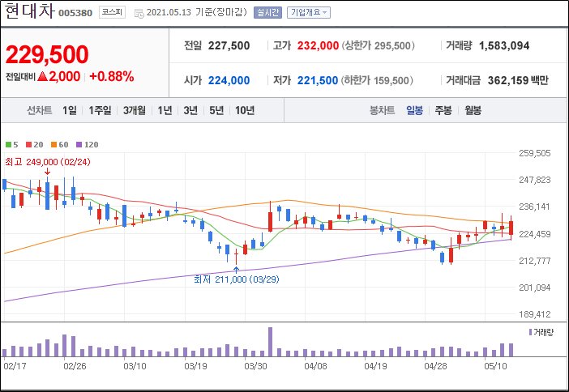
Task: Click the tallest volume bar near 03/30
Action: pos(270,342)
